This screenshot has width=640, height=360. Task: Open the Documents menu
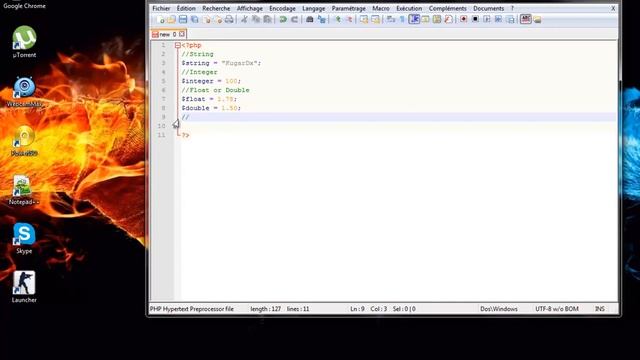tap(489, 8)
